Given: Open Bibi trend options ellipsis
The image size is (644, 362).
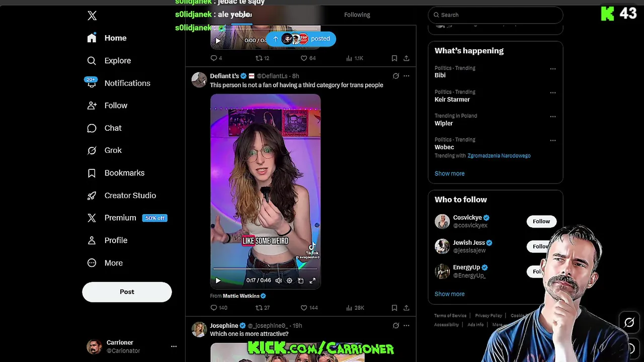Looking at the screenshot, I should (553, 69).
